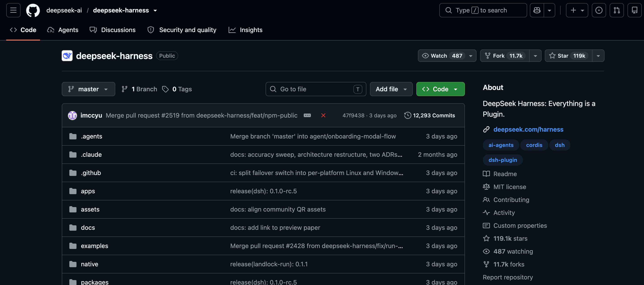Screen dimensions: 644x285
Task: View the 1 Branch link
Action: (x=139, y=89)
